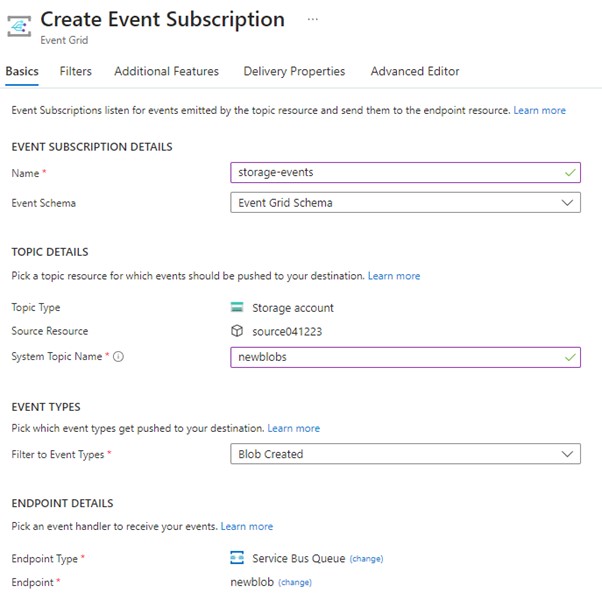The image size is (602, 607).
Task: Open the ellipsis menu next to title
Action: pos(313,20)
